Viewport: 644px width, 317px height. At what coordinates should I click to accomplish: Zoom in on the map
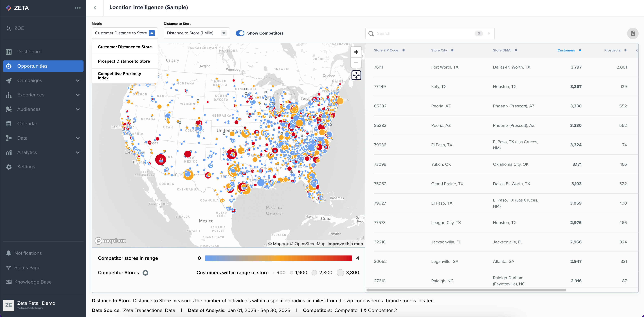pos(356,52)
